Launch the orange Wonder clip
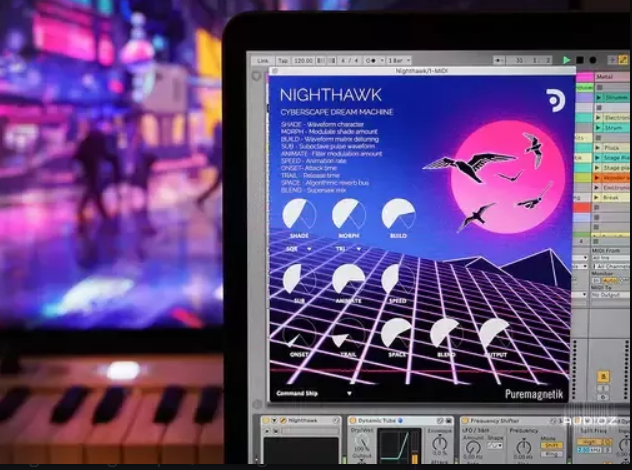 pos(599,178)
